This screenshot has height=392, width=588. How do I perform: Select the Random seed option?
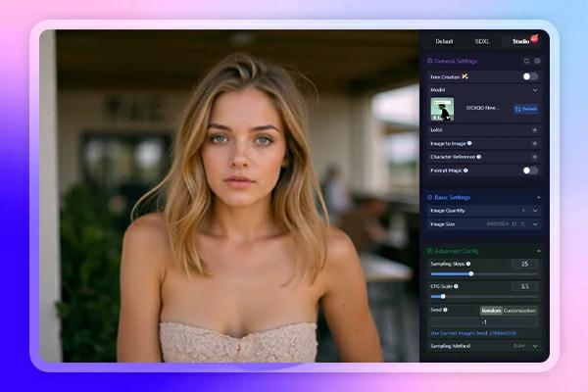click(491, 311)
